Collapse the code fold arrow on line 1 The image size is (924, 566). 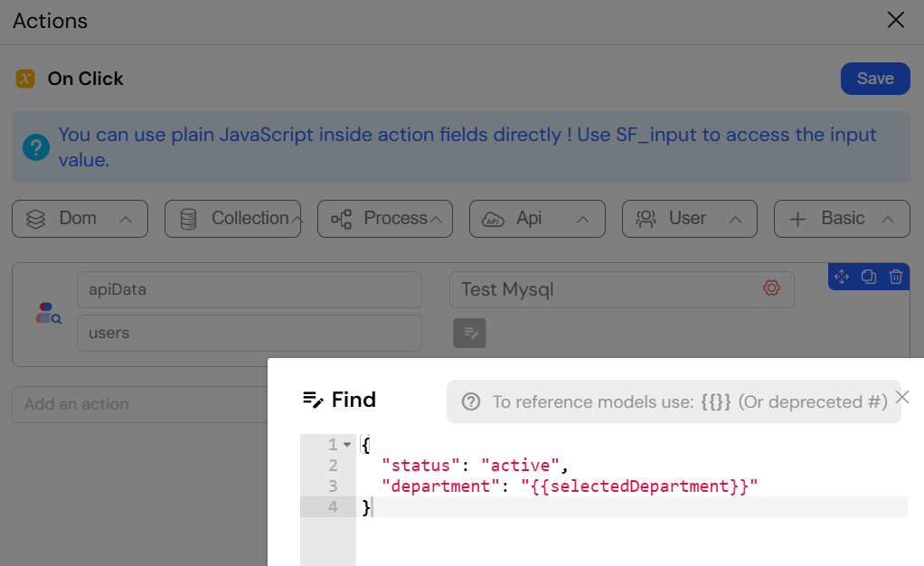coord(347,445)
